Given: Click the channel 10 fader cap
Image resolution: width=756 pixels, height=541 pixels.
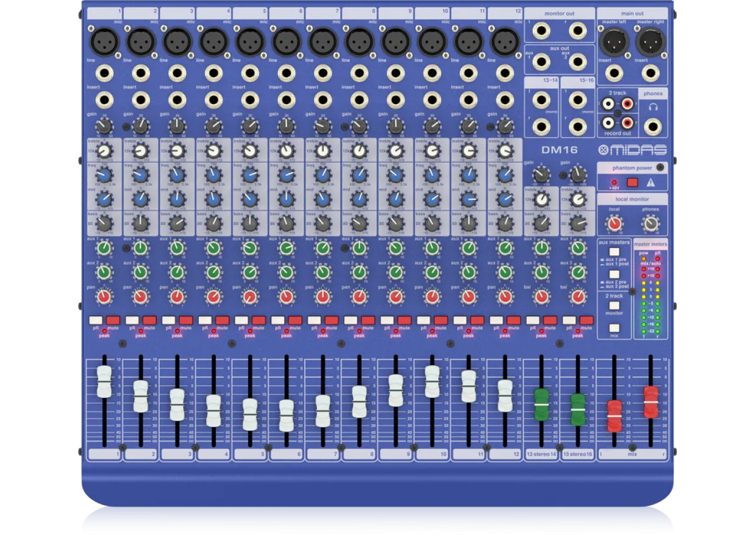Looking at the screenshot, I should [x=432, y=382].
